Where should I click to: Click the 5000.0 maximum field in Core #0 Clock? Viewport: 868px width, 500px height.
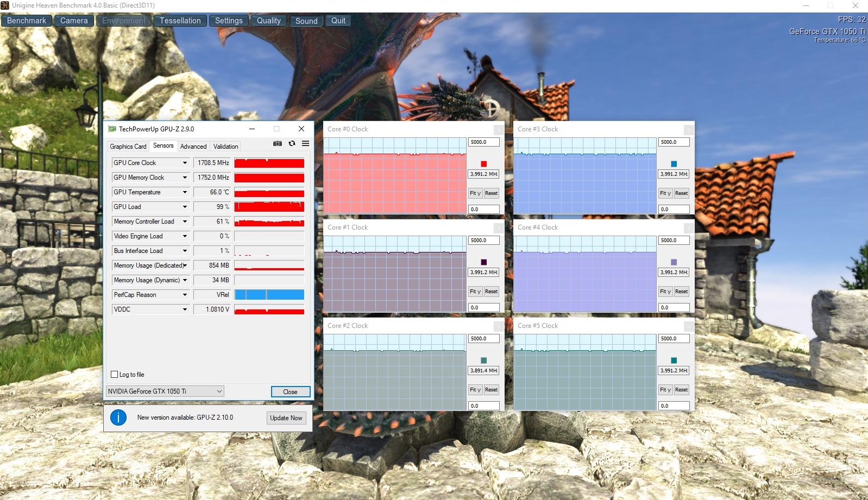[483, 142]
